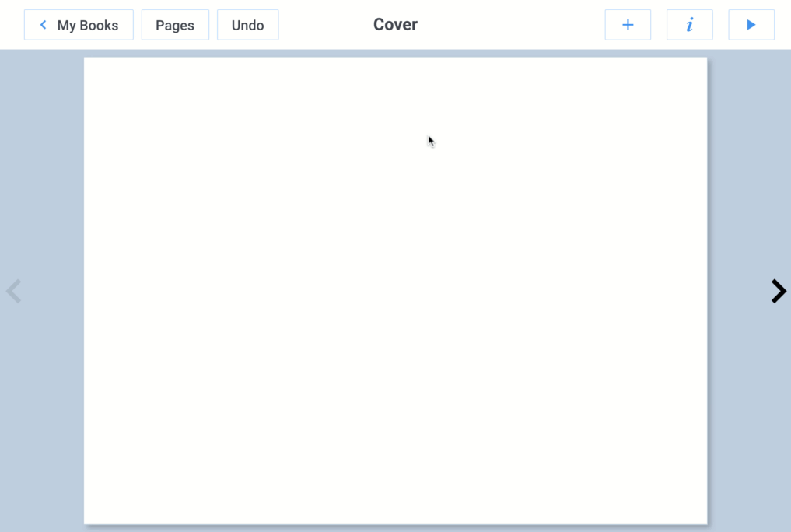Click the back chevron beside My Books
The image size is (791, 532).
click(43, 24)
